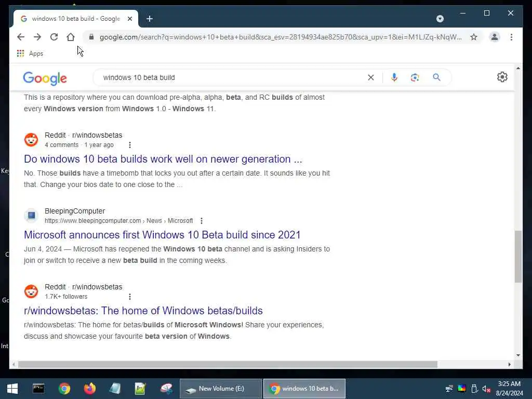This screenshot has width=532, height=399.
Task: Click '4 comments' text under Reddit result
Action: (x=61, y=145)
